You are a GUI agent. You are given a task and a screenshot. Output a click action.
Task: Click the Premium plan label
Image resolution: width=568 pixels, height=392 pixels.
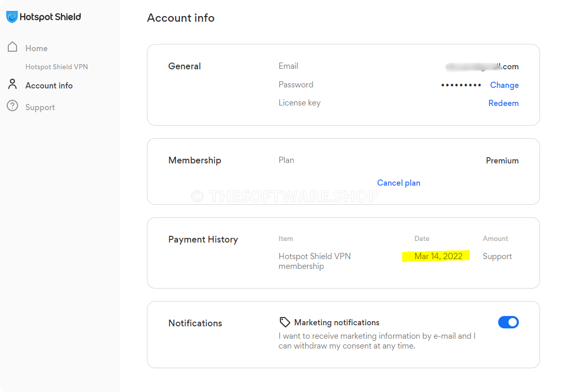pos(502,161)
